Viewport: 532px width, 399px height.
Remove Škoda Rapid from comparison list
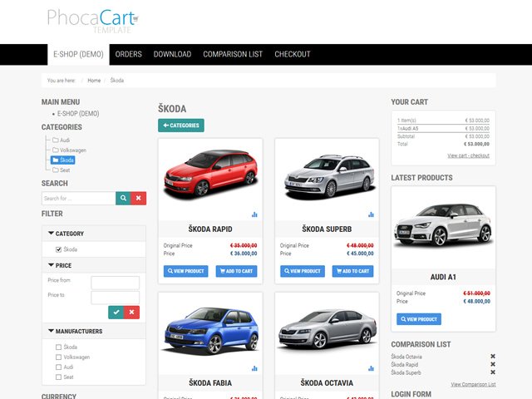tap(493, 364)
